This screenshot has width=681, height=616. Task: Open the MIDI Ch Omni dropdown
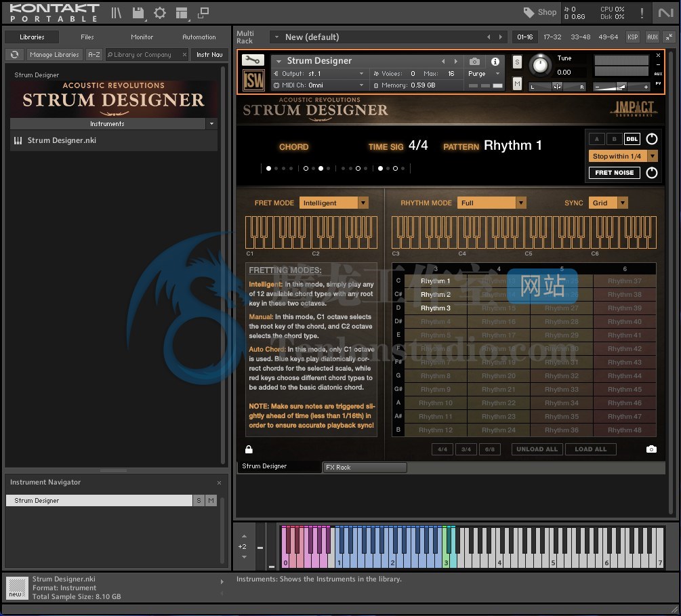318,85
